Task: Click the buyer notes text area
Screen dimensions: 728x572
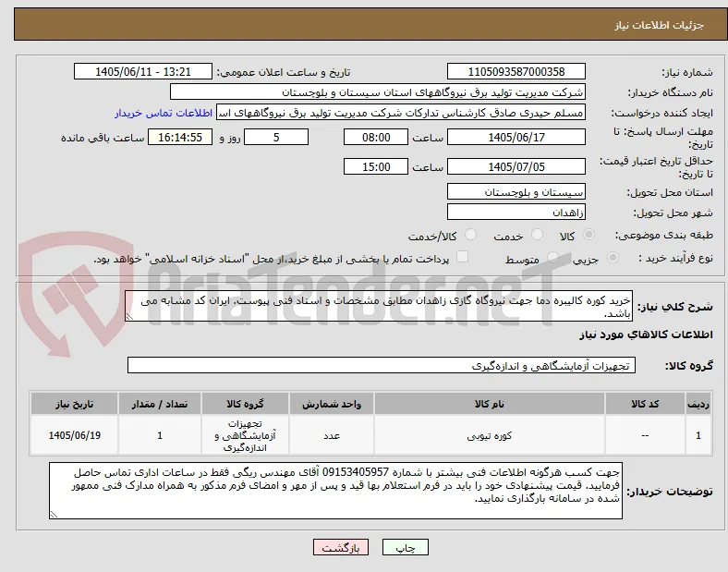Action: (335, 491)
